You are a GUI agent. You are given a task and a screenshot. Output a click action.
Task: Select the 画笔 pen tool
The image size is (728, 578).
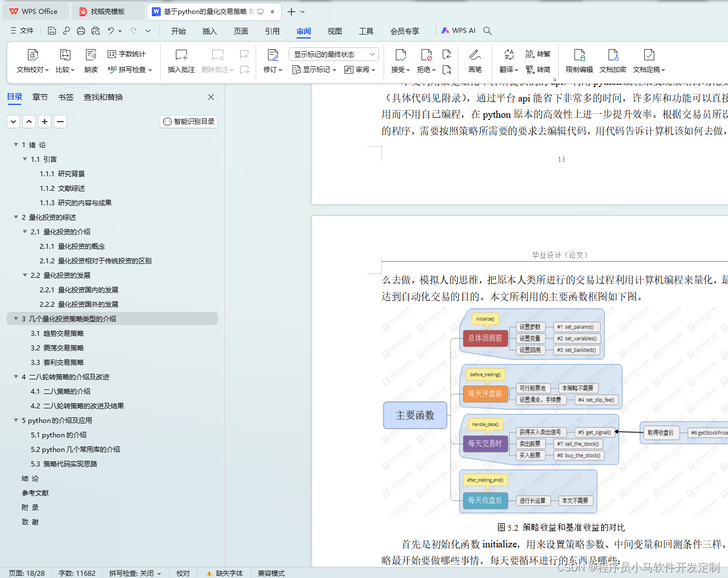click(x=475, y=61)
